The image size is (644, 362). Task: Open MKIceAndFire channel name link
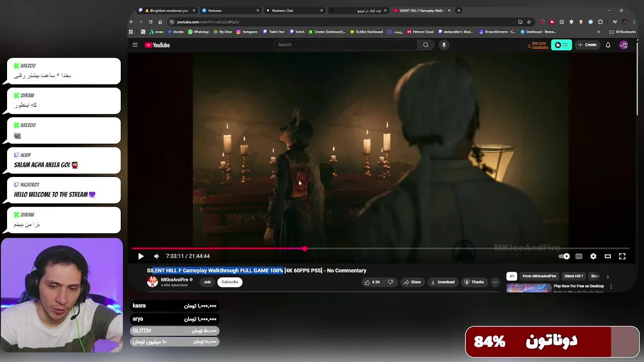[x=174, y=280]
